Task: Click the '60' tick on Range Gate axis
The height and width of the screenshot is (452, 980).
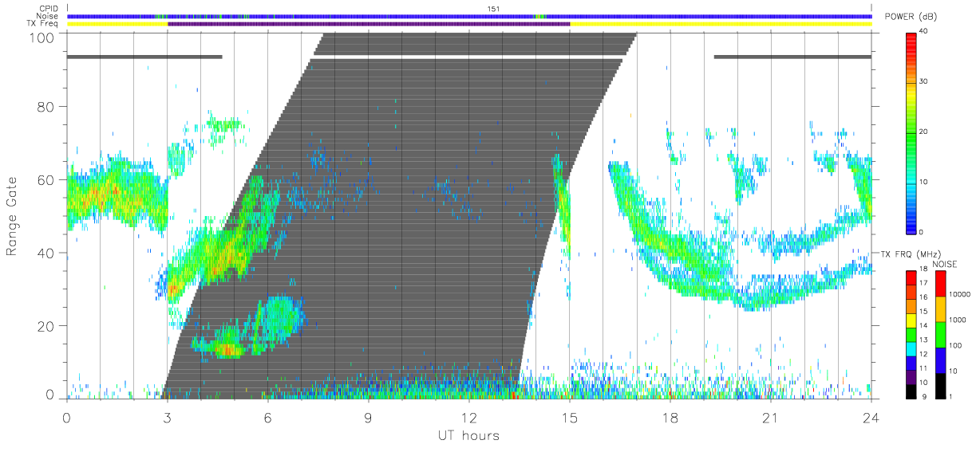Action: click(46, 180)
